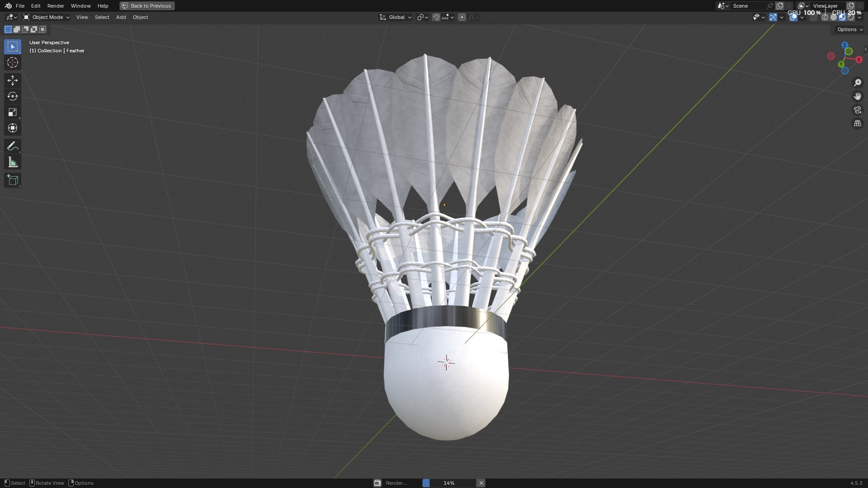868x488 pixels.
Task: Set selection mode to intersect
Action: point(42,29)
